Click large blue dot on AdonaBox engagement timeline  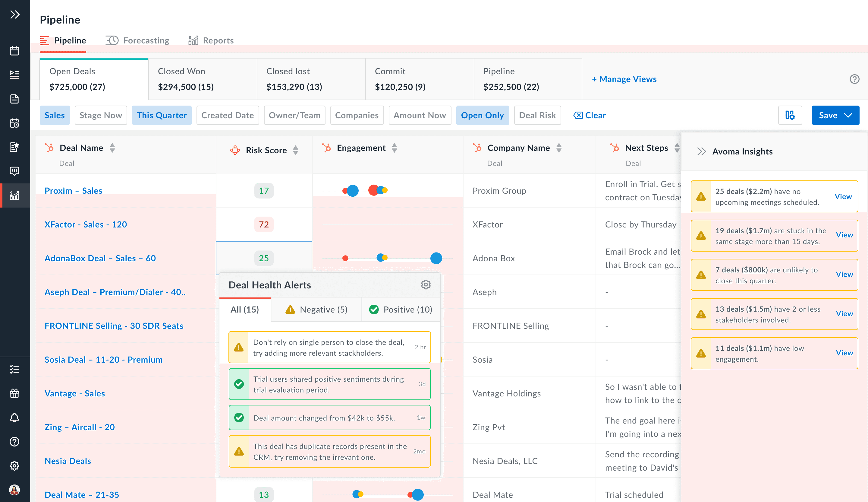pyautogui.click(x=436, y=258)
